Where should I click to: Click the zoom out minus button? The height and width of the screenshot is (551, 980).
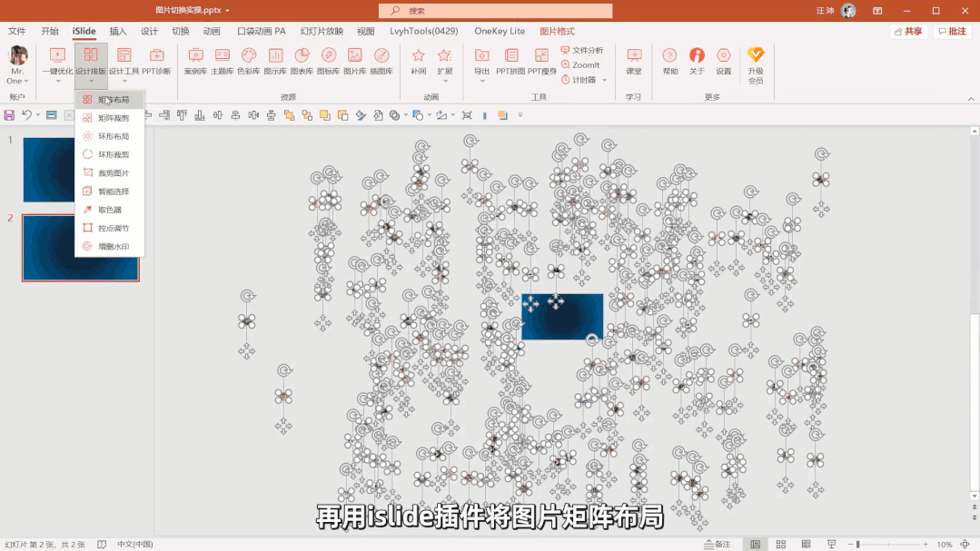pos(851,544)
